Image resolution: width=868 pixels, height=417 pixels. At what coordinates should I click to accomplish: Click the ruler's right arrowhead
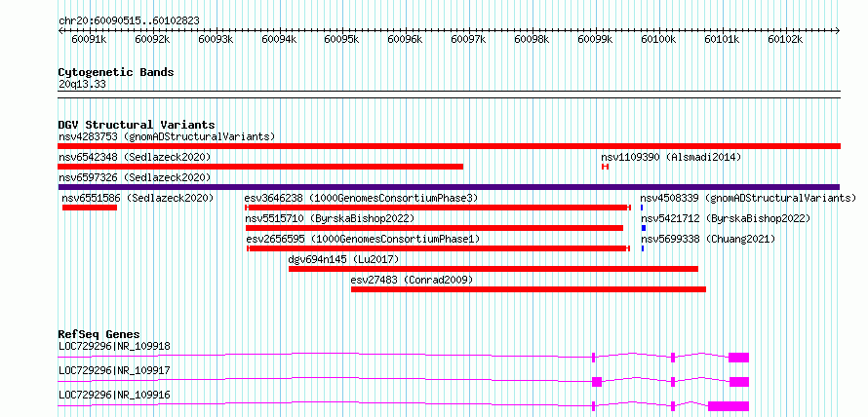(838, 30)
